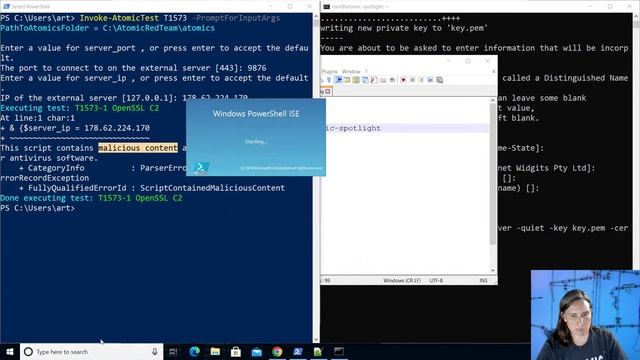
Task: Toggle the indent guide toolbar icon
Action: click(339, 80)
